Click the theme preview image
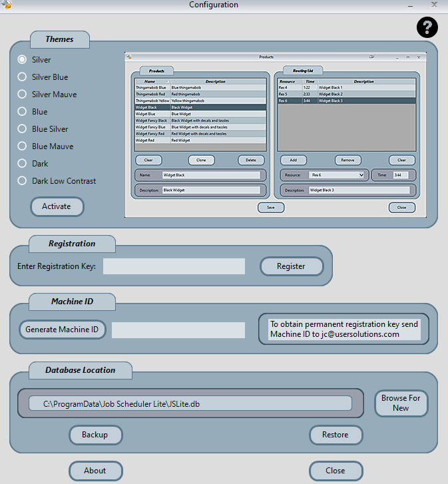448x484 pixels. click(276, 135)
